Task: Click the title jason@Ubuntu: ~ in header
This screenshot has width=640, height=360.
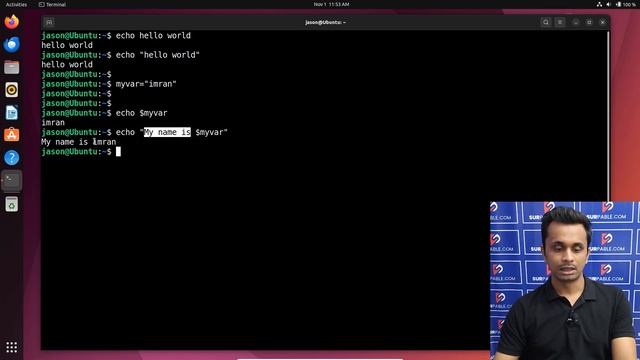Action: tap(325, 22)
